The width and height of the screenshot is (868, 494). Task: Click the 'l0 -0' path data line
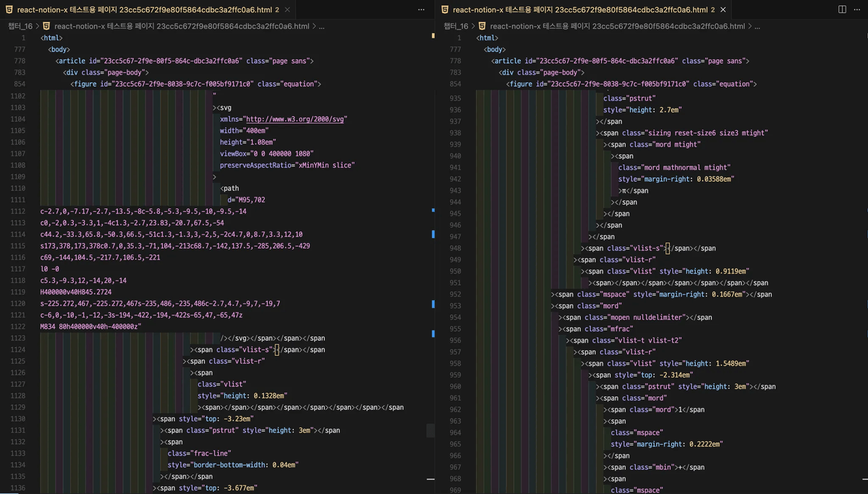tap(50, 268)
